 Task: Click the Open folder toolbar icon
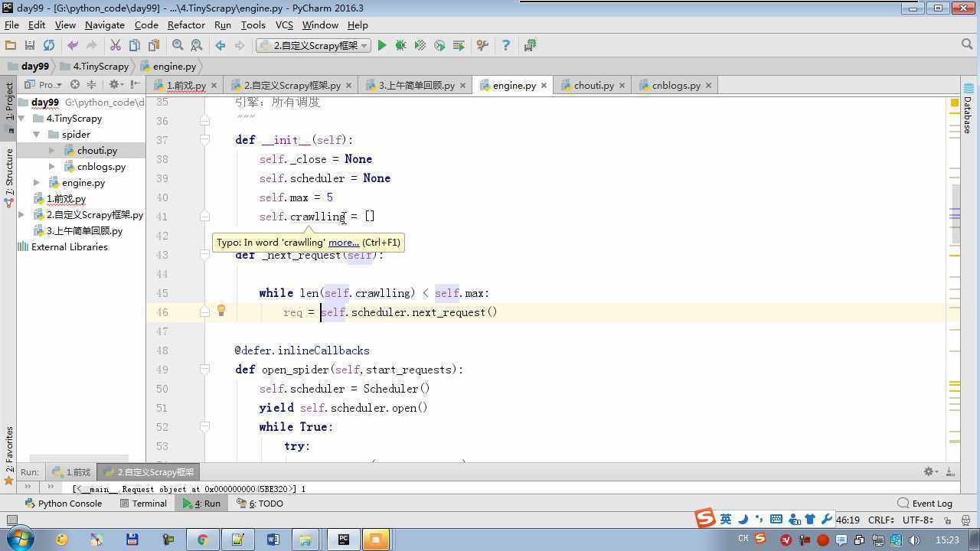click(x=11, y=46)
